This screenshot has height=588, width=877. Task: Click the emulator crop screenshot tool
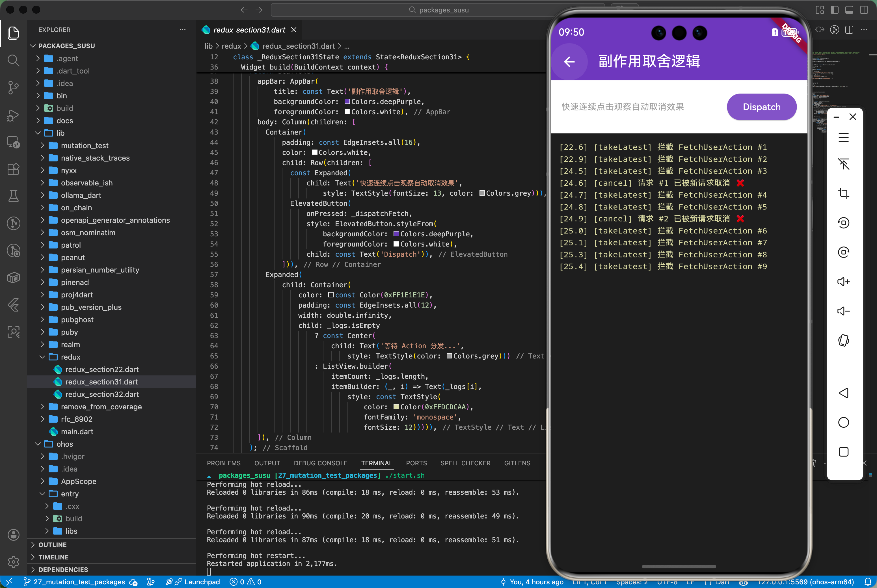click(x=843, y=193)
